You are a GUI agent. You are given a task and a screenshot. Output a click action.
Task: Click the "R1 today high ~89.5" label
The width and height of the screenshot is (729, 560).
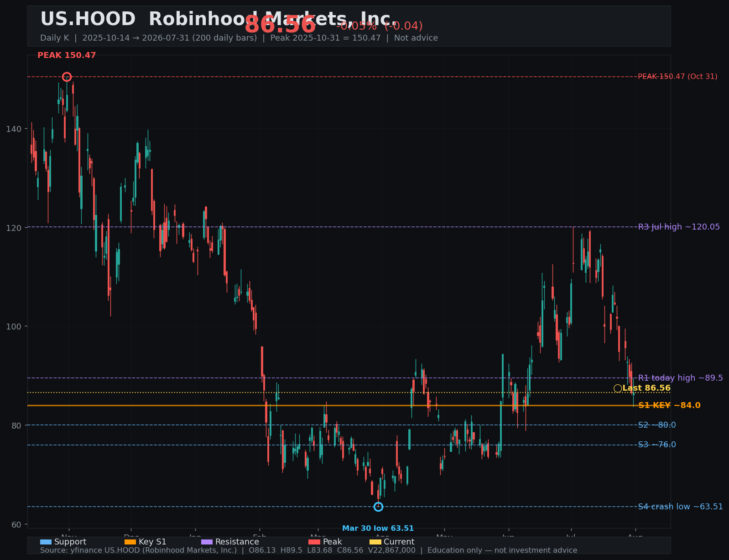(x=680, y=378)
